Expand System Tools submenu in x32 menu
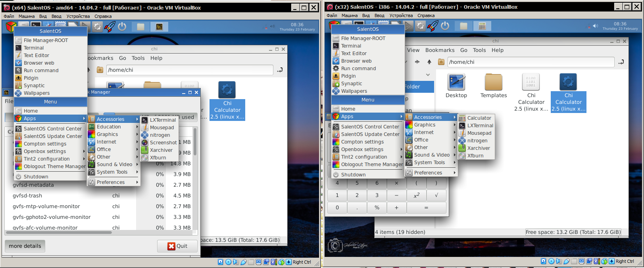 click(x=431, y=163)
